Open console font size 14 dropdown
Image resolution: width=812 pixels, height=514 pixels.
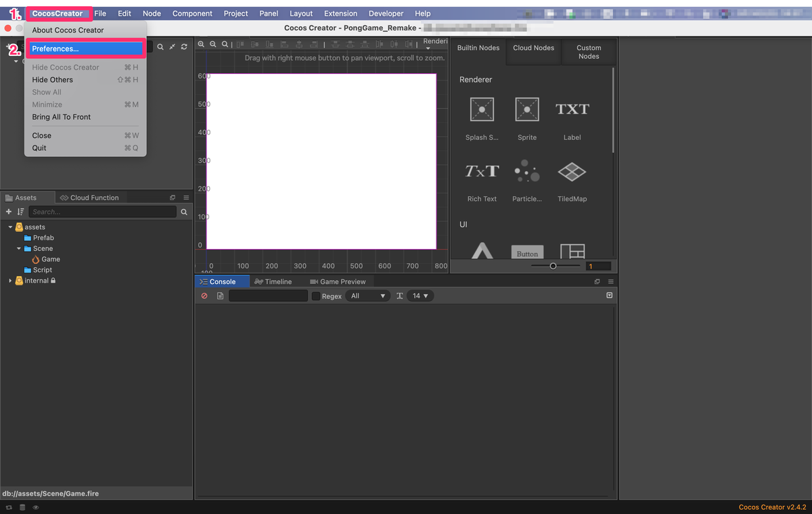(420, 296)
